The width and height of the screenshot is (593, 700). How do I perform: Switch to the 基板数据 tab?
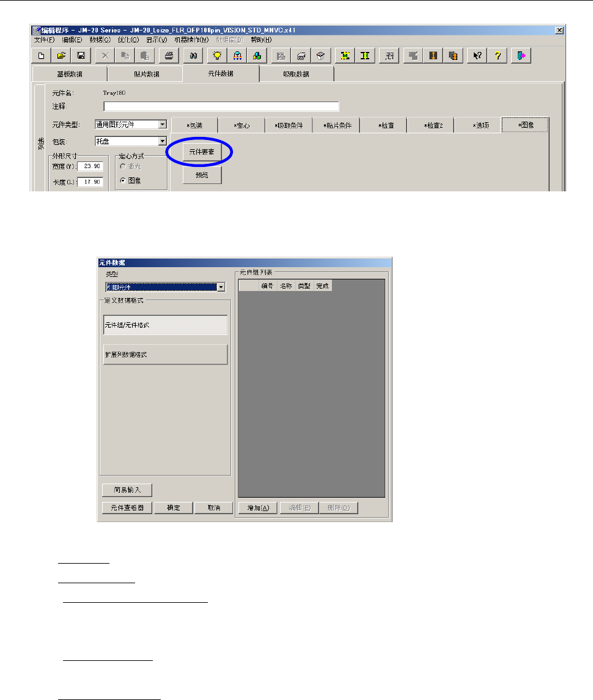pyautogui.click(x=70, y=74)
